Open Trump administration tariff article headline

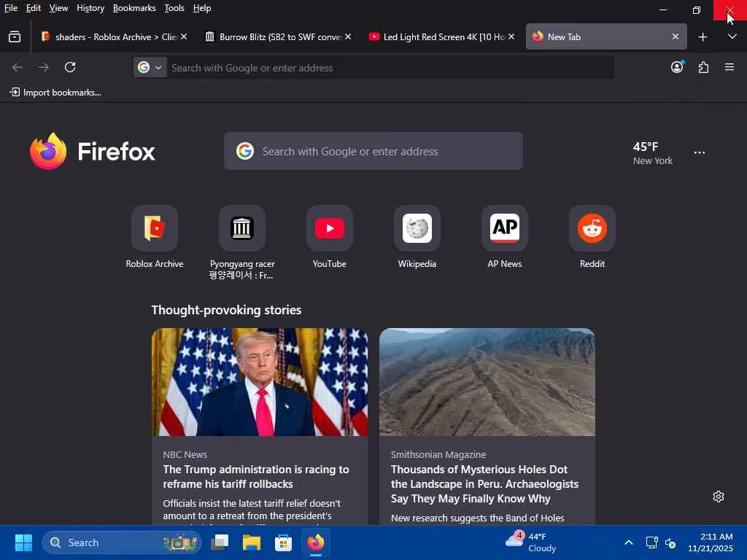[x=256, y=477]
